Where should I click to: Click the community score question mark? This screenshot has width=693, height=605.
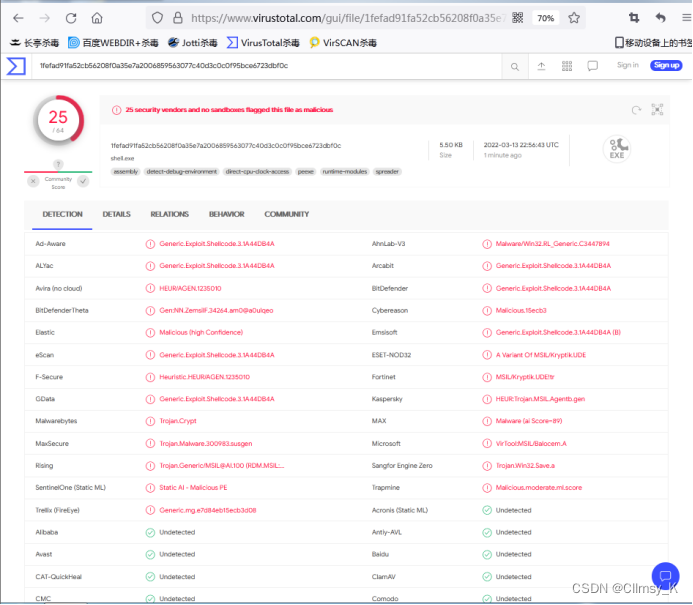[58, 164]
